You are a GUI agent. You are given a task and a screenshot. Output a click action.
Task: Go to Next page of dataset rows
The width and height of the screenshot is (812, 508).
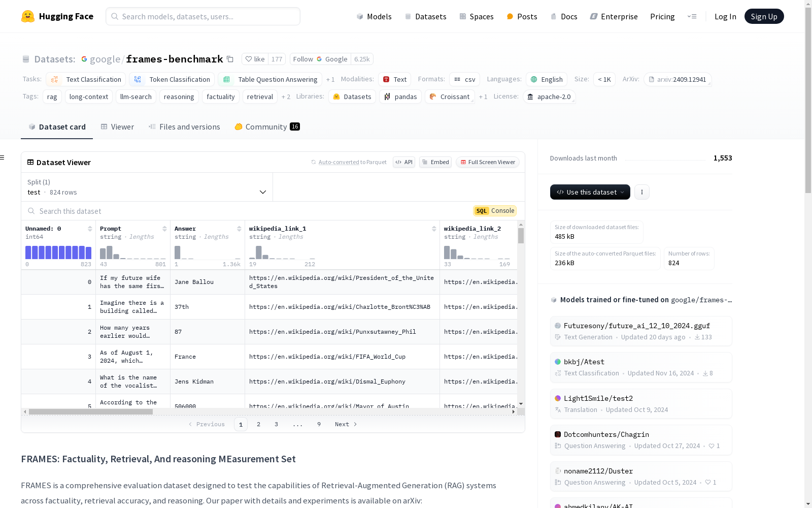pyautogui.click(x=346, y=424)
